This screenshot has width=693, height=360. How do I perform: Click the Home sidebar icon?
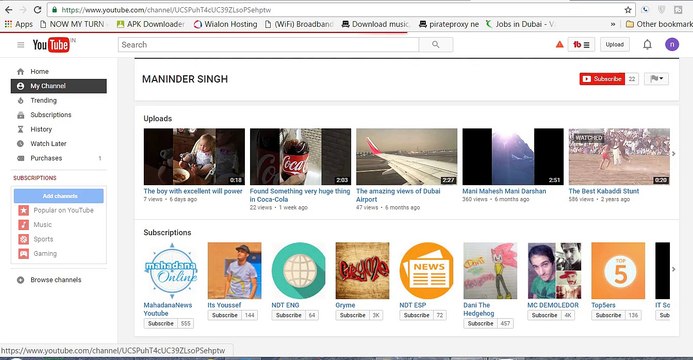[20, 72]
